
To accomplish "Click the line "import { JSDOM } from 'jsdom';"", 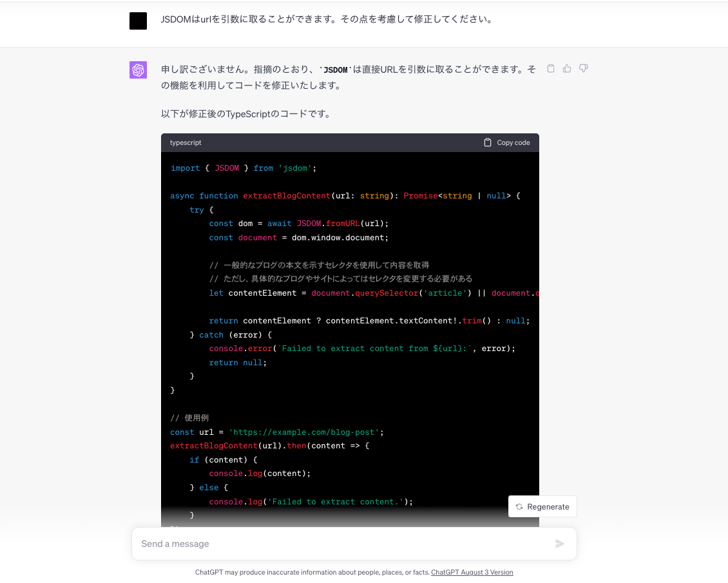I will [x=244, y=168].
